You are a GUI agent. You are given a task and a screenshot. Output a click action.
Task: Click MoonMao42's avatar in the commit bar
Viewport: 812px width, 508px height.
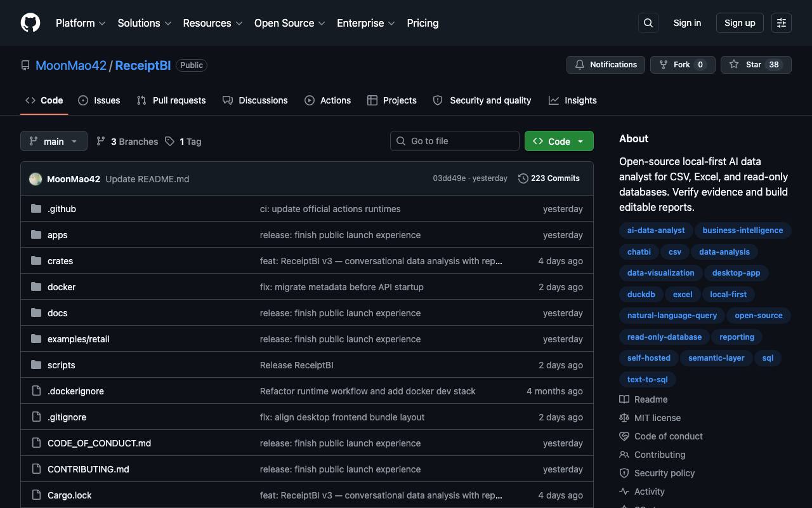click(x=36, y=179)
